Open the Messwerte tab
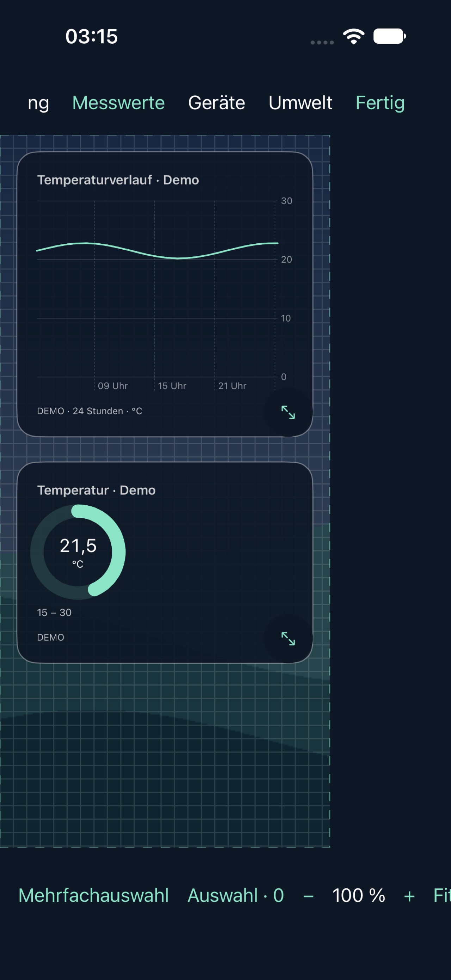 point(118,103)
